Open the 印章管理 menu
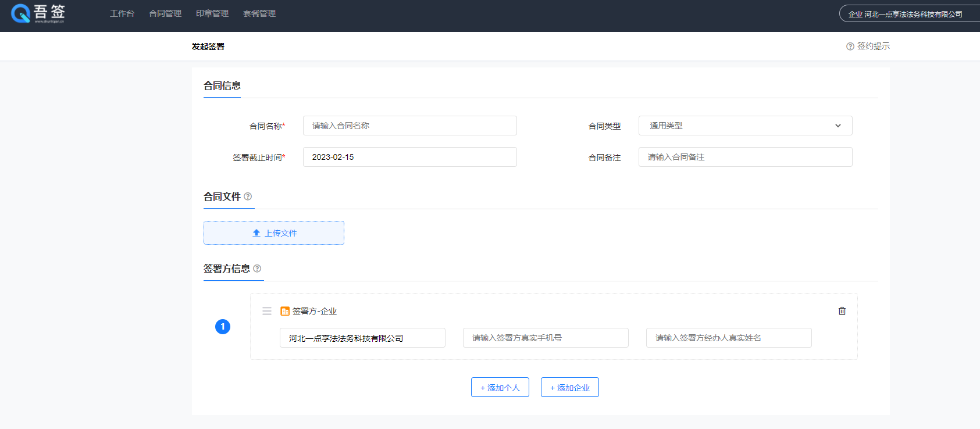 pos(212,13)
